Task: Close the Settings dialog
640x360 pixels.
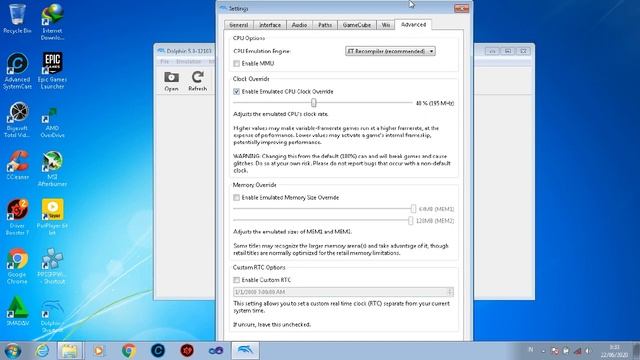Action: coord(462,8)
